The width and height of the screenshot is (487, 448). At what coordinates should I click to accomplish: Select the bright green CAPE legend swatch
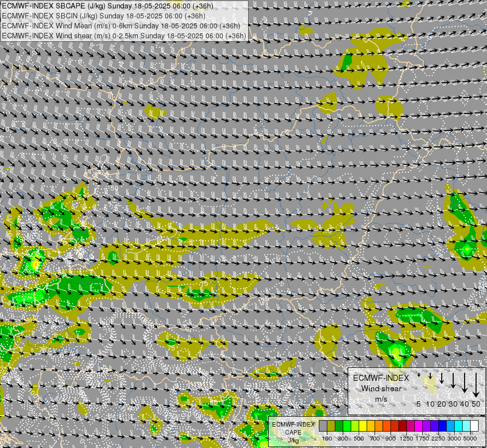coord(347,426)
